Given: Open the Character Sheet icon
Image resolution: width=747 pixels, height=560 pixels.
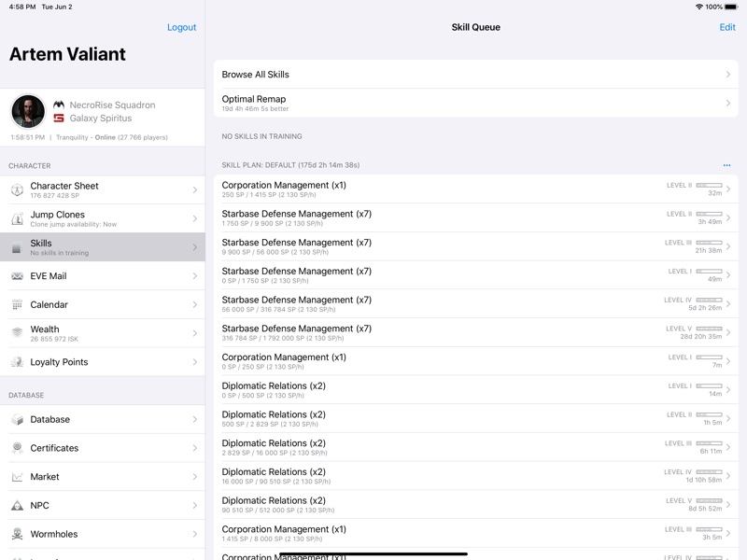Looking at the screenshot, I should (x=17, y=190).
